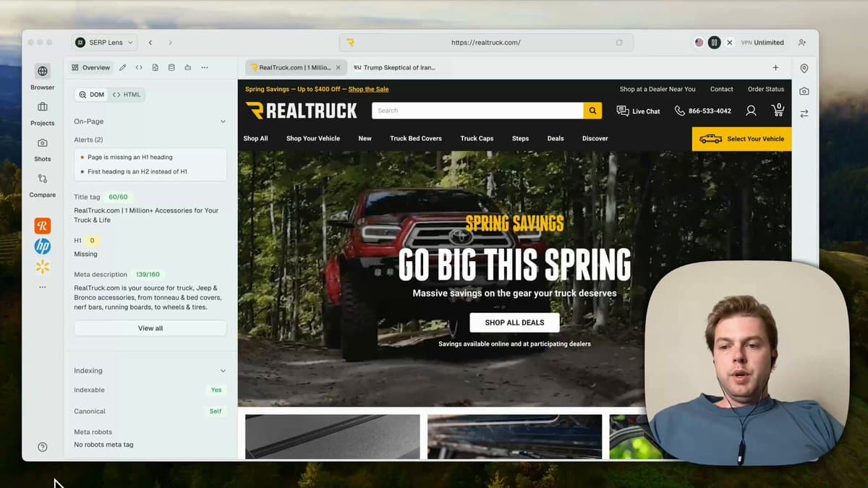Image resolution: width=868 pixels, height=488 pixels.
Task: Call the 866-533-4042 phone link
Action: (x=703, y=111)
